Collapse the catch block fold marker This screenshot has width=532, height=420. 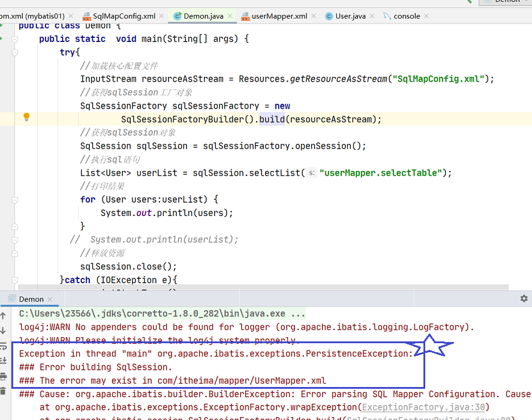pyautogui.click(x=14, y=280)
